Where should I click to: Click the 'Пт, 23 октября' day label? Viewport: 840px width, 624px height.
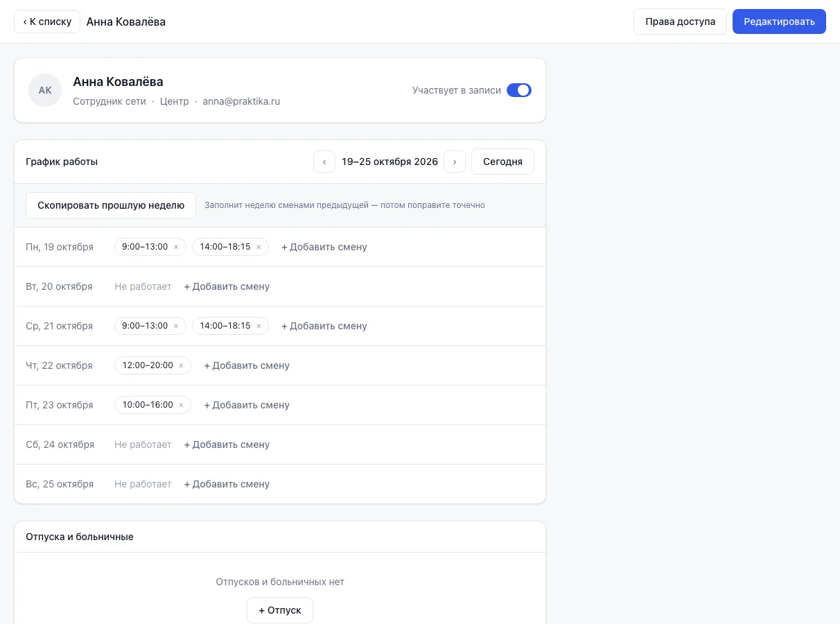60,405
